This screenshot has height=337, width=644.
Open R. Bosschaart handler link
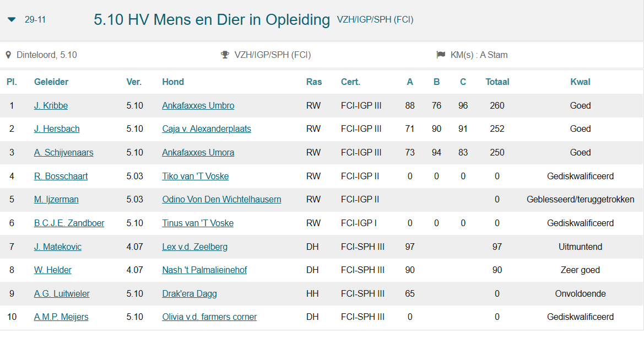point(61,176)
